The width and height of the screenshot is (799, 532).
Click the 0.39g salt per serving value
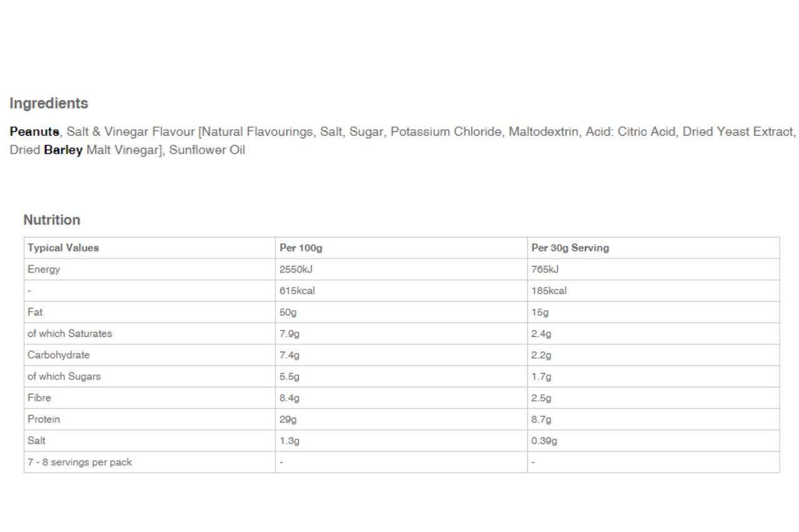[x=544, y=441]
